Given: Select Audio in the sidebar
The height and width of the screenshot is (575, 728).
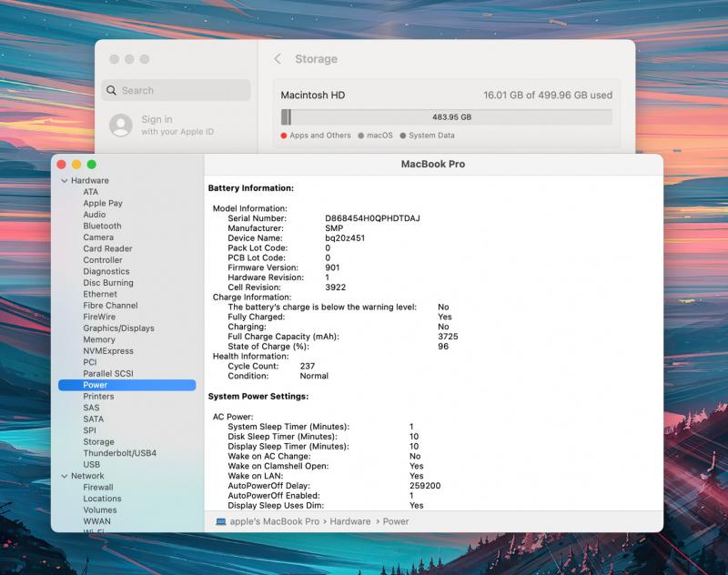Looking at the screenshot, I should click(95, 215).
